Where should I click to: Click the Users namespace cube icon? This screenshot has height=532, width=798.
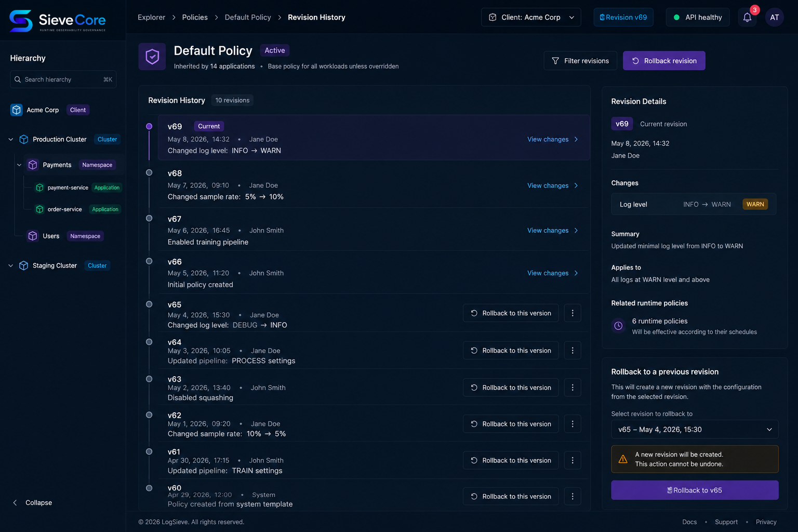(x=33, y=236)
